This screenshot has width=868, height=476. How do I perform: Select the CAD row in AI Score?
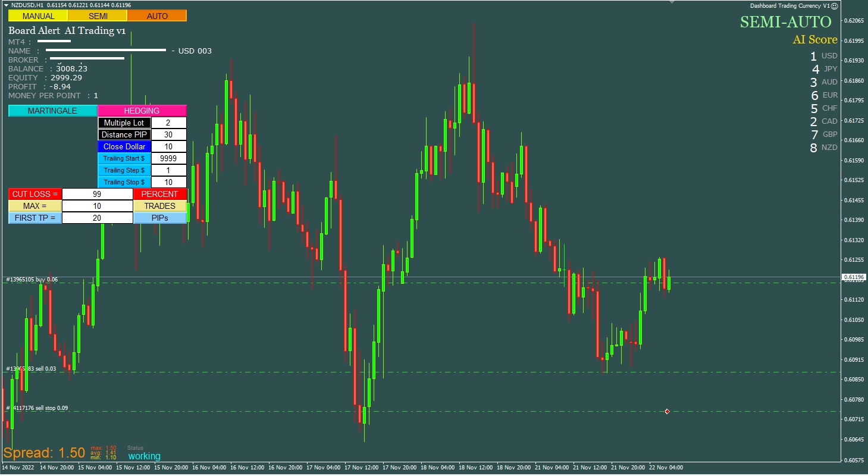point(823,121)
